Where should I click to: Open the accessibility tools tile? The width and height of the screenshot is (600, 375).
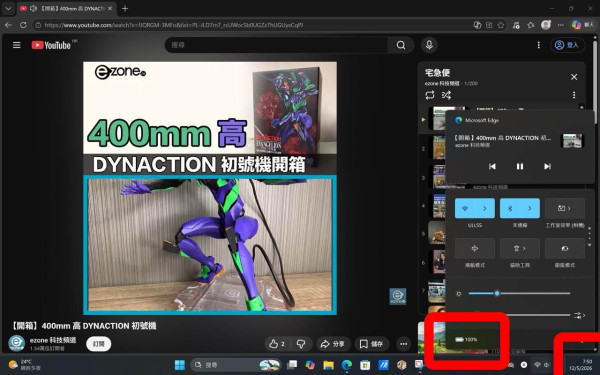(x=520, y=248)
